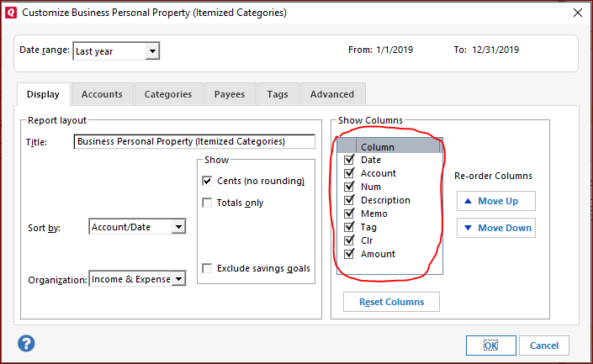Toggle the Cents (no rounding) checkbox
The height and width of the screenshot is (364, 593).
click(x=207, y=181)
